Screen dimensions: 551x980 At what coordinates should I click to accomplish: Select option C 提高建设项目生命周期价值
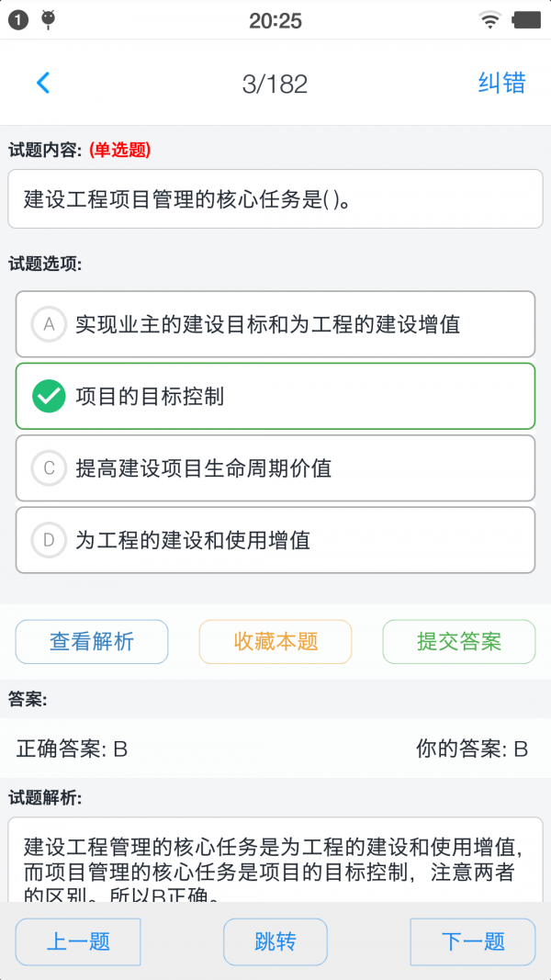(x=275, y=467)
